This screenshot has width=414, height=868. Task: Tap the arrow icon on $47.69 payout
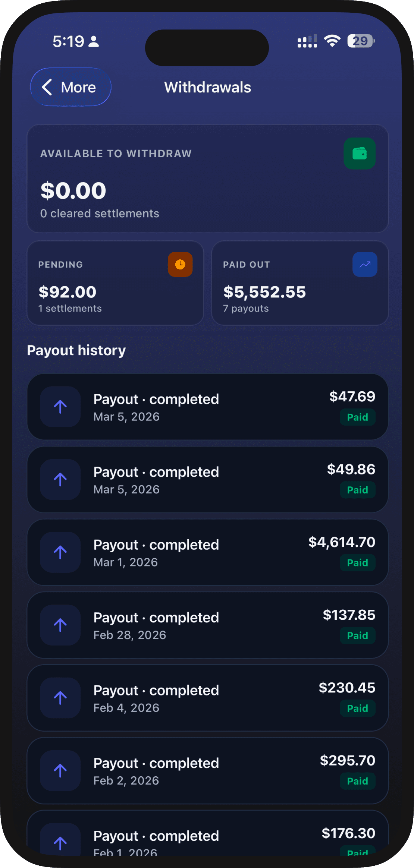(60, 407)
